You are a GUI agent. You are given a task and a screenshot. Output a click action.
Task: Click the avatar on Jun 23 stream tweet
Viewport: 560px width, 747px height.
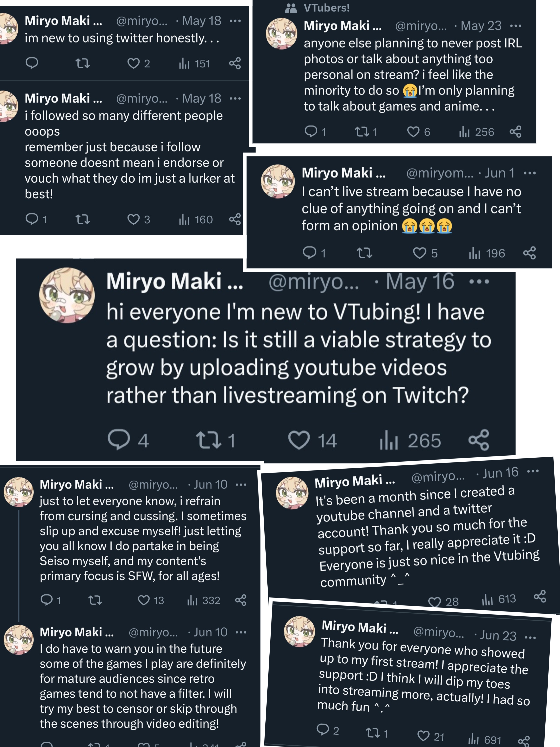click(299, 631)
